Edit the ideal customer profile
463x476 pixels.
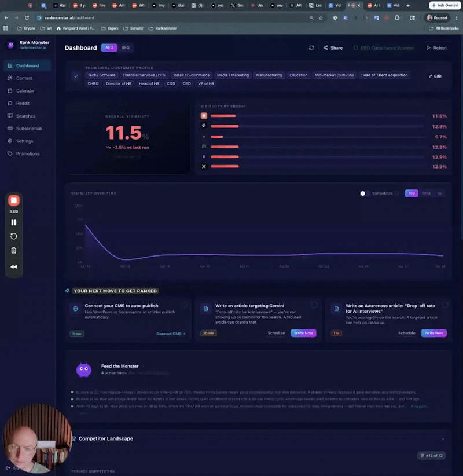435,76
